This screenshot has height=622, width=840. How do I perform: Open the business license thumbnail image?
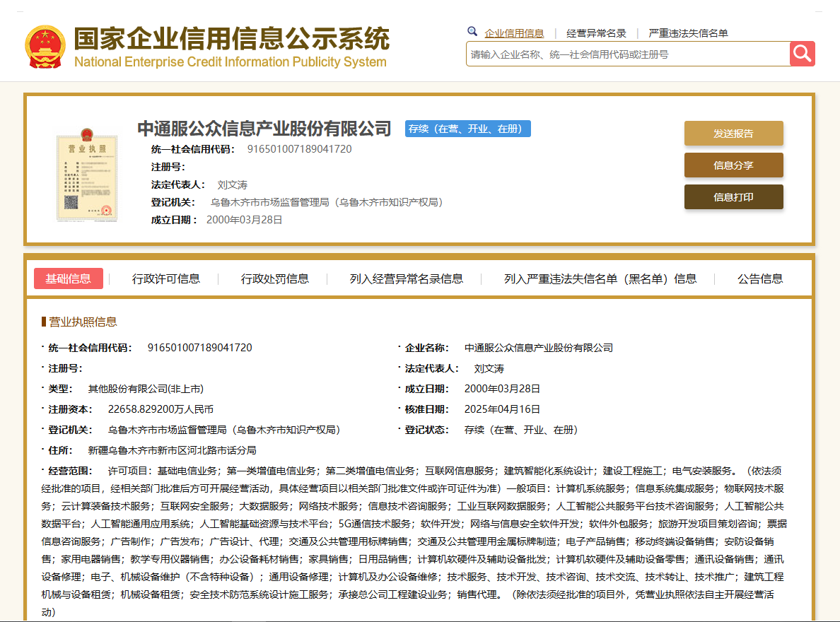86,174
